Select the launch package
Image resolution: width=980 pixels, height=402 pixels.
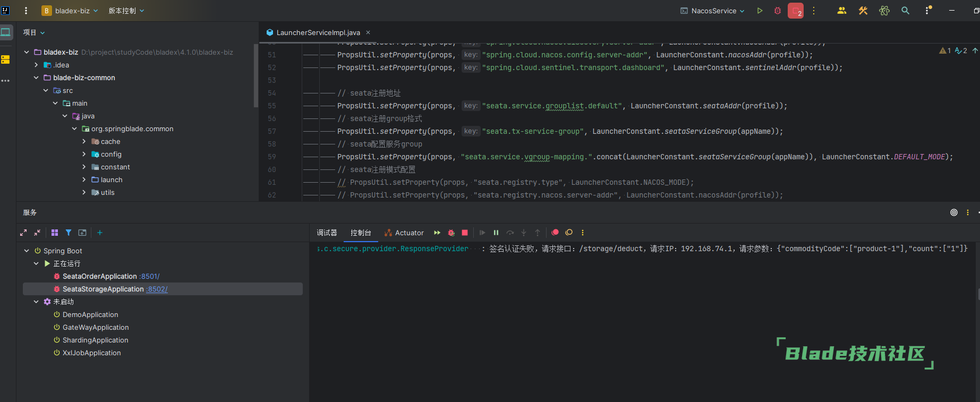pos(112,179)
